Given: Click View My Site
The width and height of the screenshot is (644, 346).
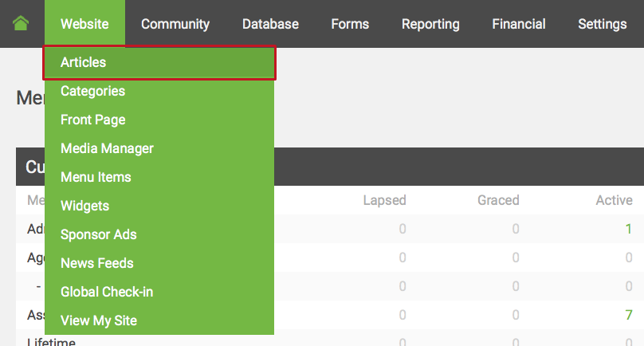Looking at the screenshot, I should point(99,320).
